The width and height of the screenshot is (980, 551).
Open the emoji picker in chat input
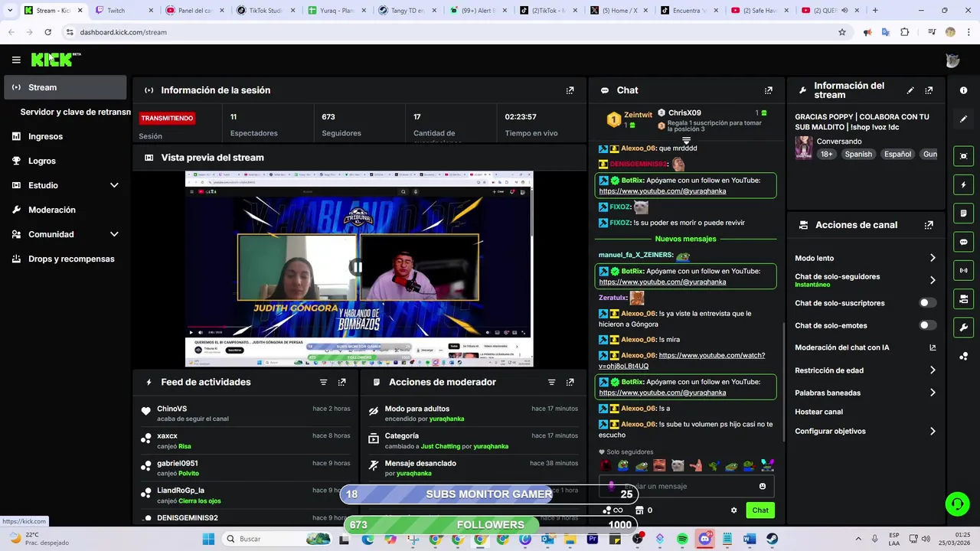click(x=763, y=486)
